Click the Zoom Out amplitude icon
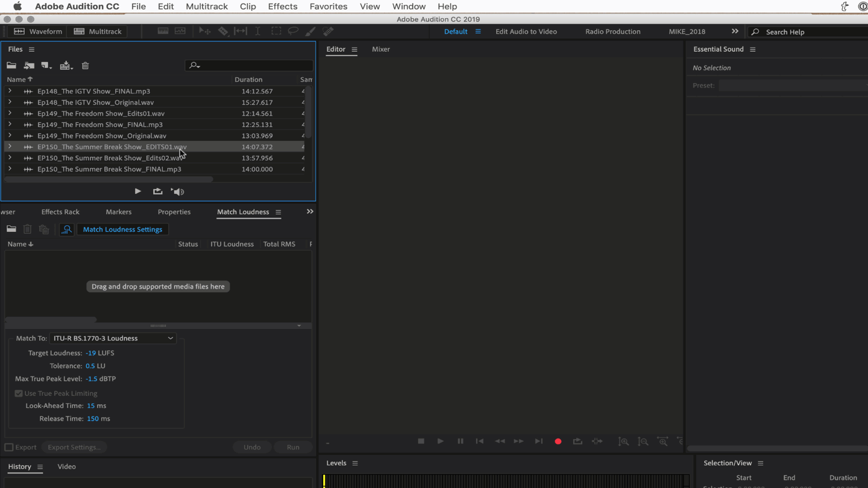868x488 pixels. tap(643, 442)
